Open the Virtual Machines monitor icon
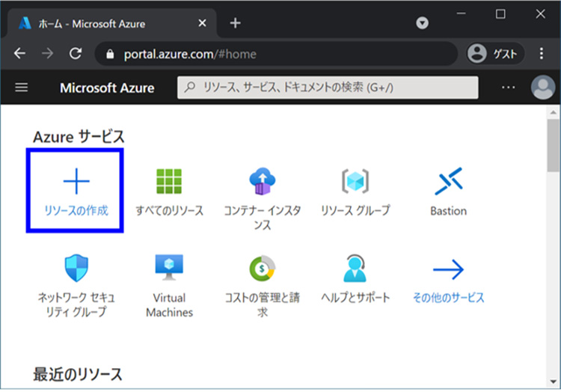Viewport: 561px width, 392px height. 169,268
